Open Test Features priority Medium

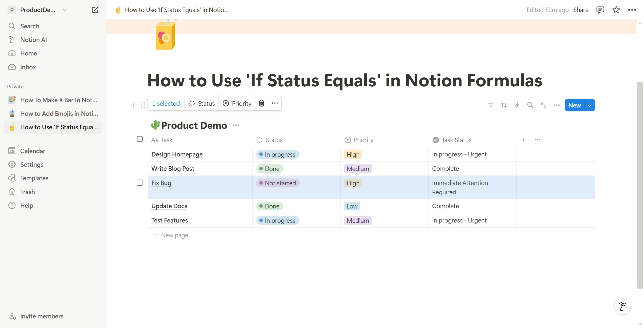point(358,221)
